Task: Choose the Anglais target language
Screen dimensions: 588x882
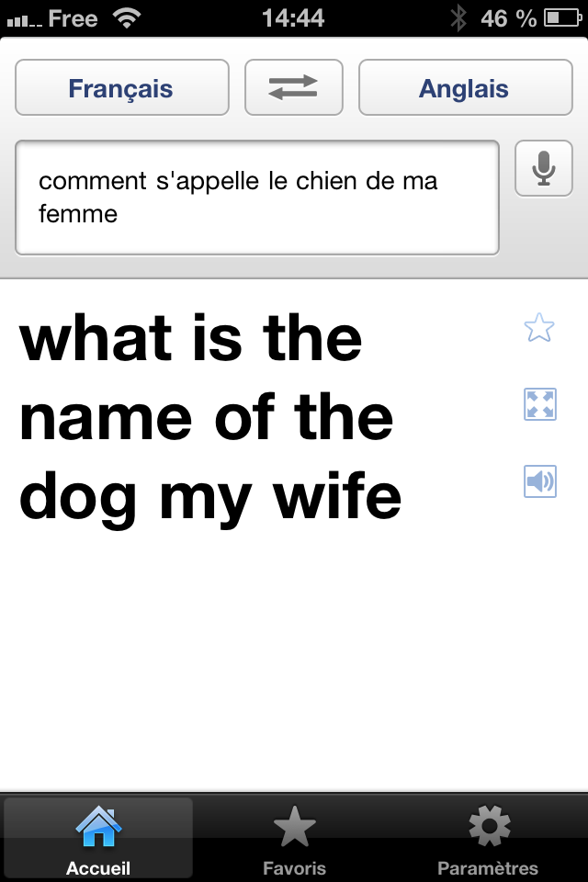Action: pyautogui.click(x=465, y=87)
